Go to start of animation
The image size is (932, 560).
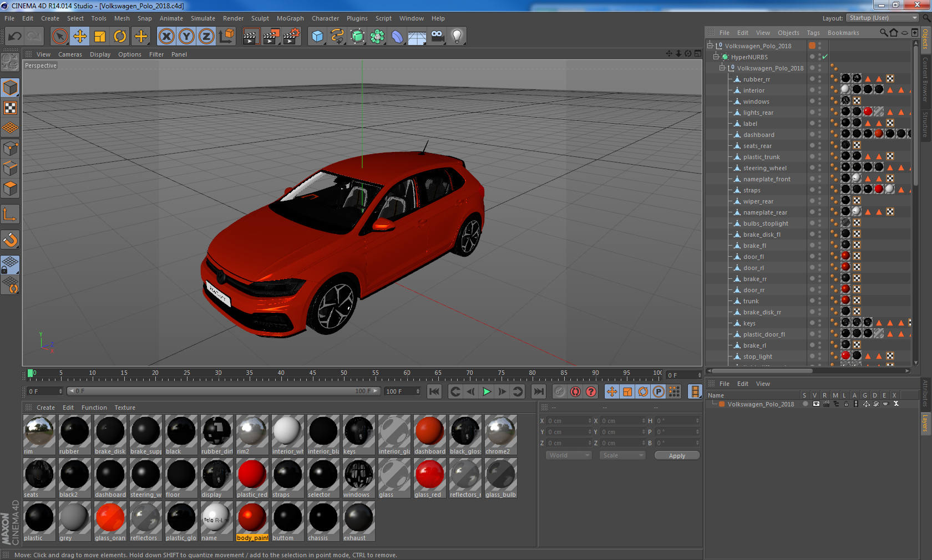tap(434, 391)
